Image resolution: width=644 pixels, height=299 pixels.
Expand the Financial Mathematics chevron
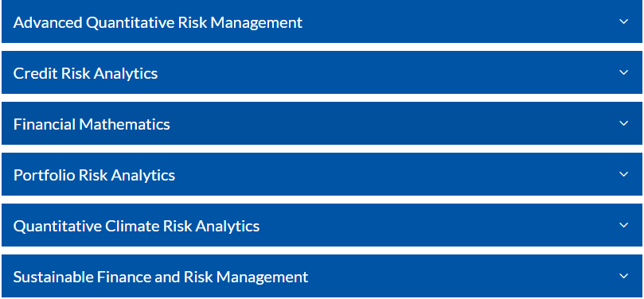pos(623,123)
